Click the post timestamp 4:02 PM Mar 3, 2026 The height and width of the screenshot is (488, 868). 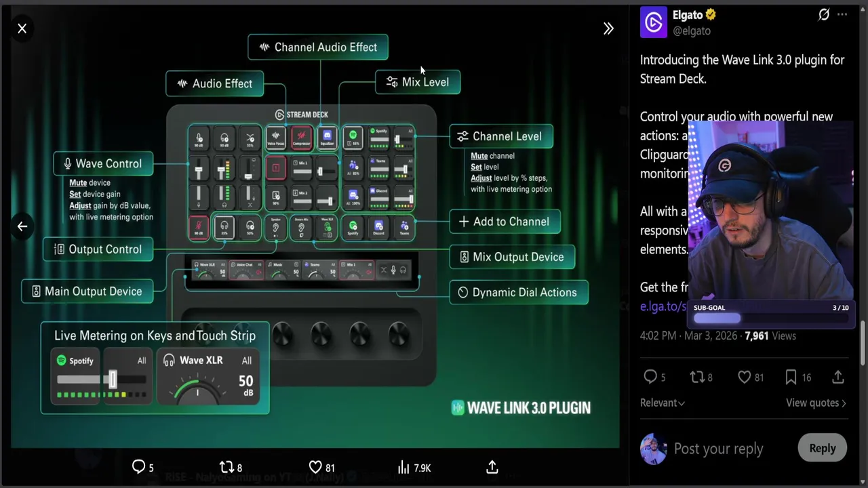688,335
